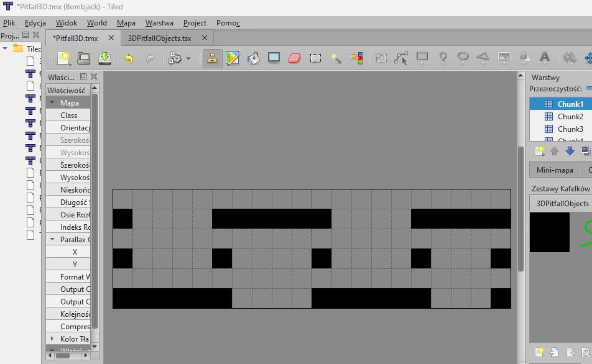Select the Eraser tool
Screen dimensions: 592x364
coord(295,58)
